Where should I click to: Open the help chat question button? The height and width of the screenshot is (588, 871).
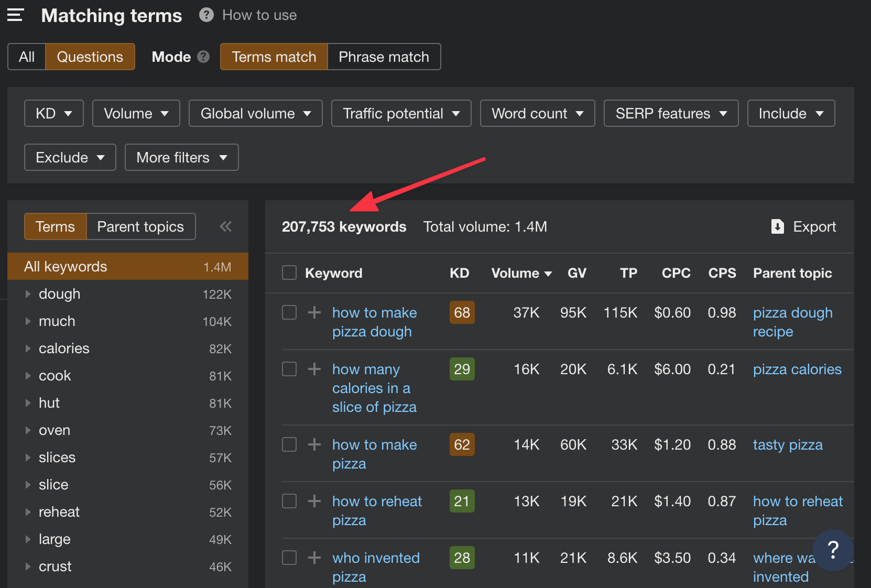(x=833, y=550)
